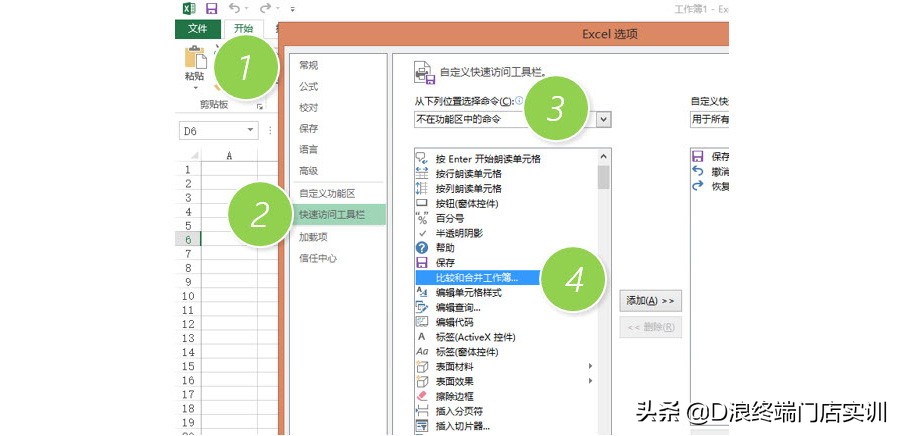Select row 6 header
Image resolution: width=900 pixels, height=436 pixels.
(188, 240)
